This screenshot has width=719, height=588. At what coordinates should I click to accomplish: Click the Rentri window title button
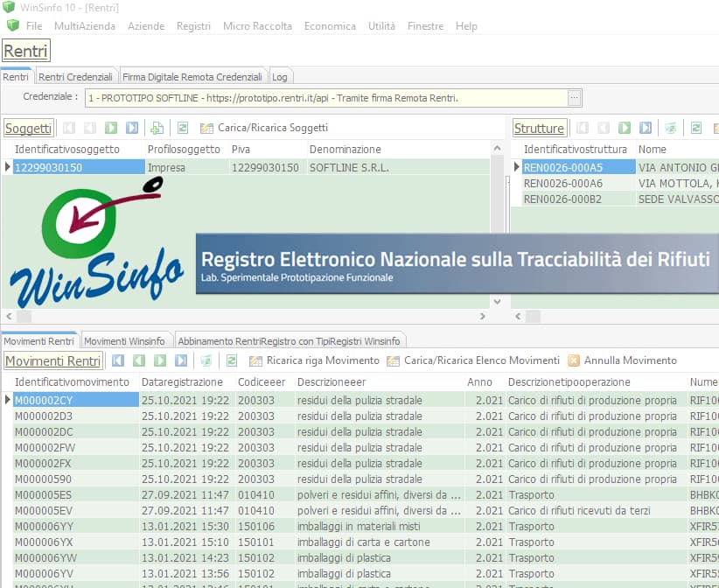tap(26, 51)
